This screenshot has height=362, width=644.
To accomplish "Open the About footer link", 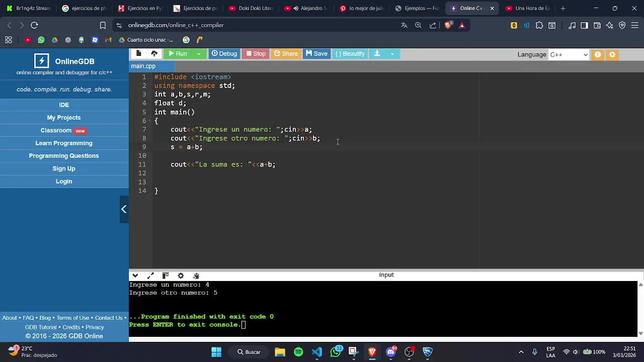I will point(10,318).
